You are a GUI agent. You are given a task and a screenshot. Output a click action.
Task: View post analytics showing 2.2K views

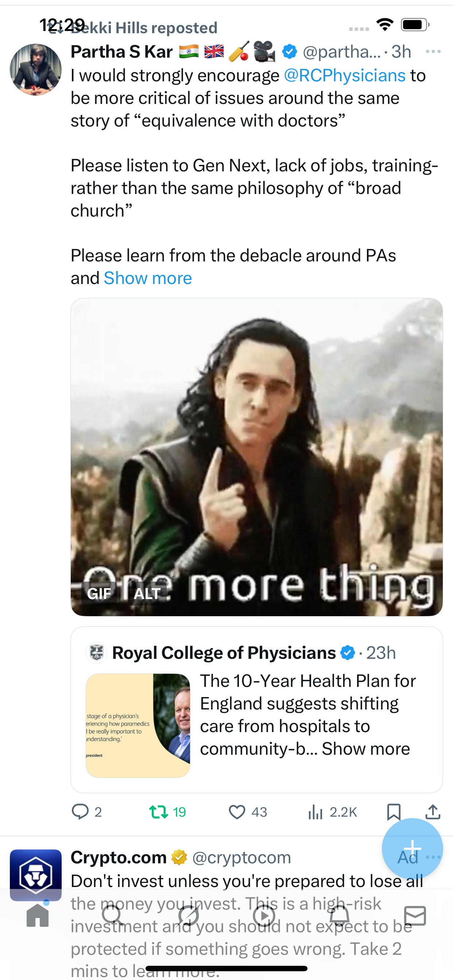coord(315,812)
